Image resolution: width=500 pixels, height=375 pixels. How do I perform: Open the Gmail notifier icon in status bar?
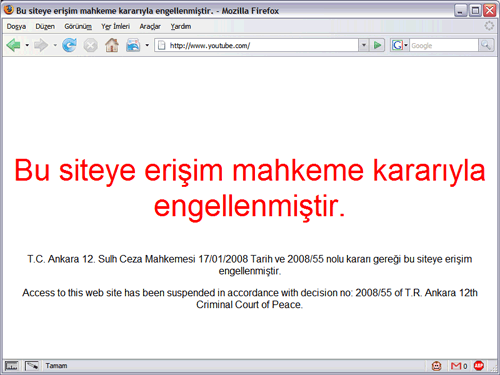tap(455, 366)
